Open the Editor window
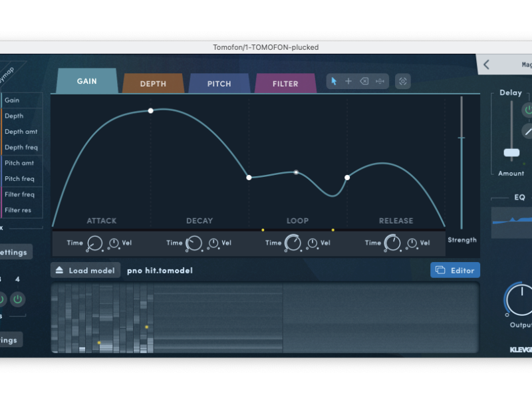This screenshot has height=399, width=532. tap(455, 270)
